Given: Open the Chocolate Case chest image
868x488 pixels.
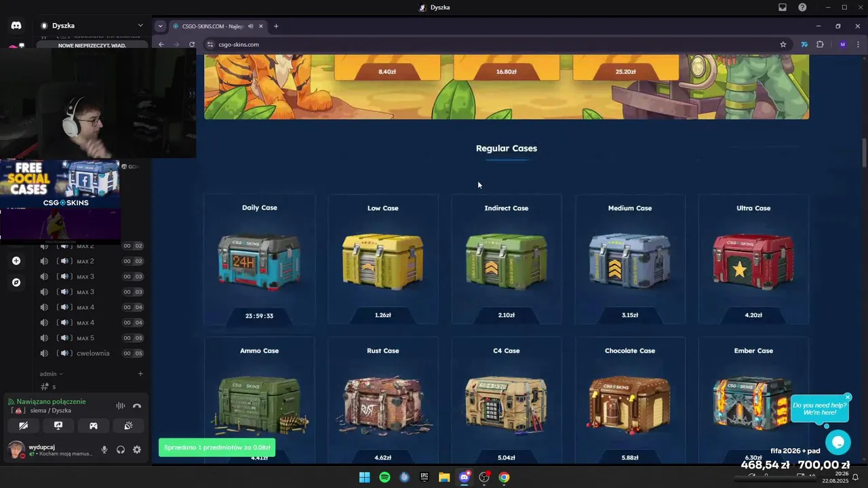Looking at the screenshot, I should (630, 405).
